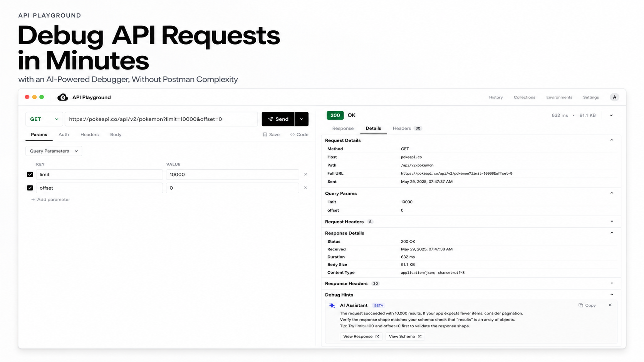Click the 200 status badge

tap(335, 115)
